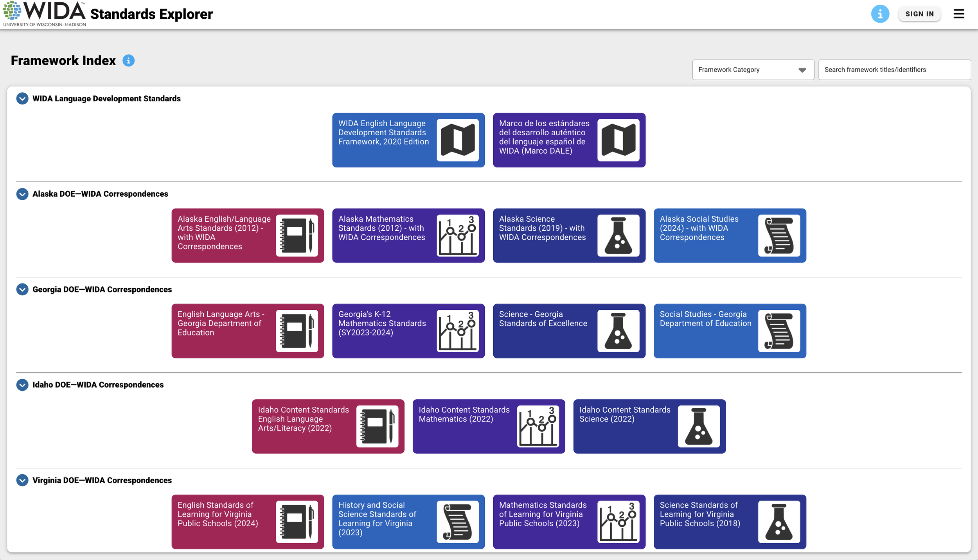978x560 pixels.
Task: Open the blue info icon in header
Action: [880, 14]
